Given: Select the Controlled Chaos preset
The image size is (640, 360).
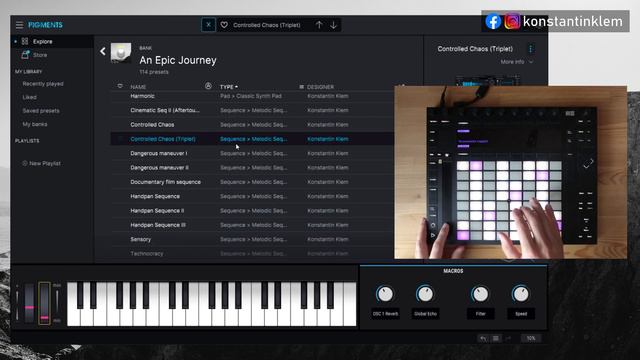Looking at the screenshot, I should pyautogui.click(x=152, y=125).
